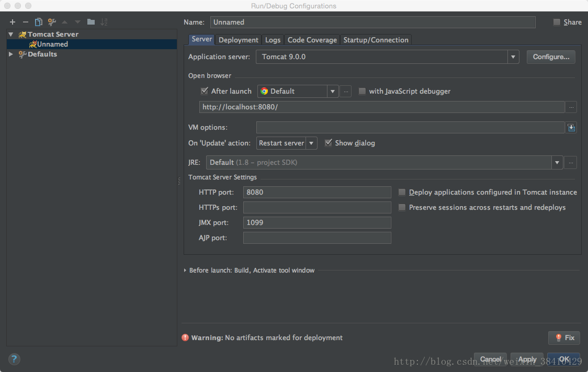
Task: Click the red warning icon
Action: pyautogui.click(x=185, y=337)
